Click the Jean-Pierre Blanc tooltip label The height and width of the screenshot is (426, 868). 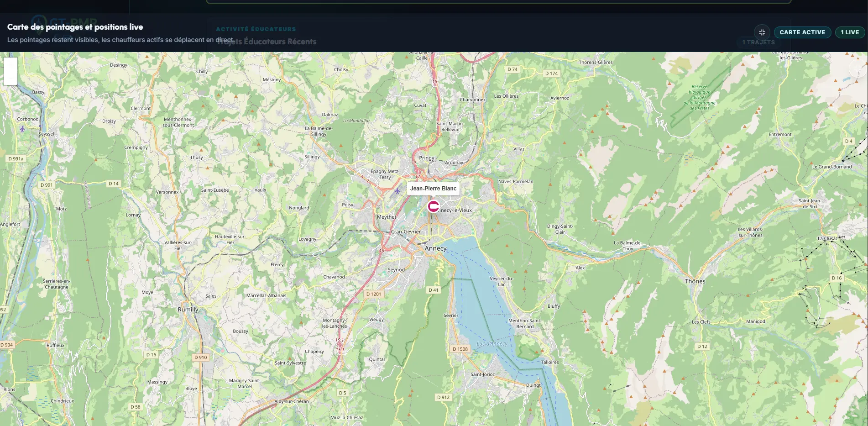433,189
